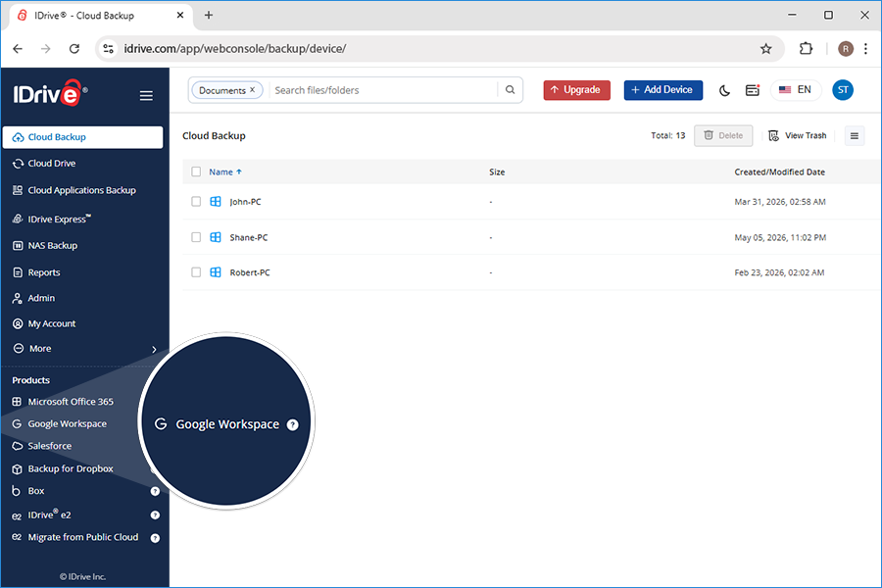The image size is (882, 588).
Task: Open browser extensions puzzle icon
Action: click(x=807, y=49)
